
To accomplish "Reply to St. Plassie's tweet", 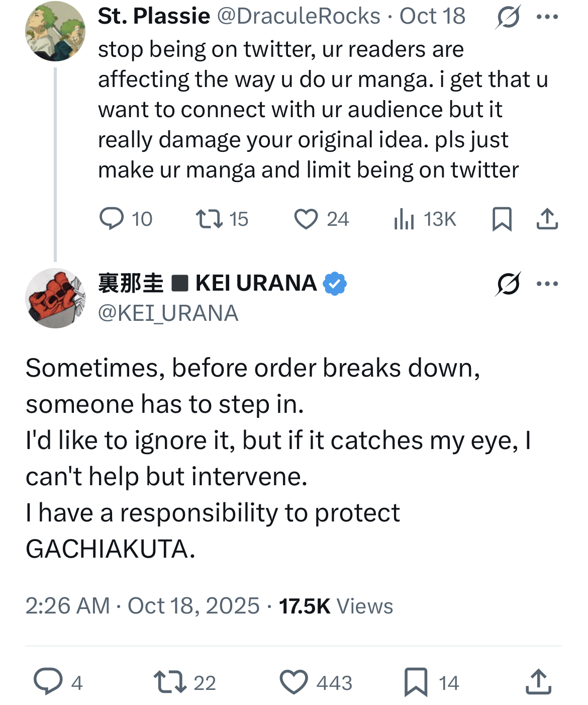I will click(x=112, y=219).
